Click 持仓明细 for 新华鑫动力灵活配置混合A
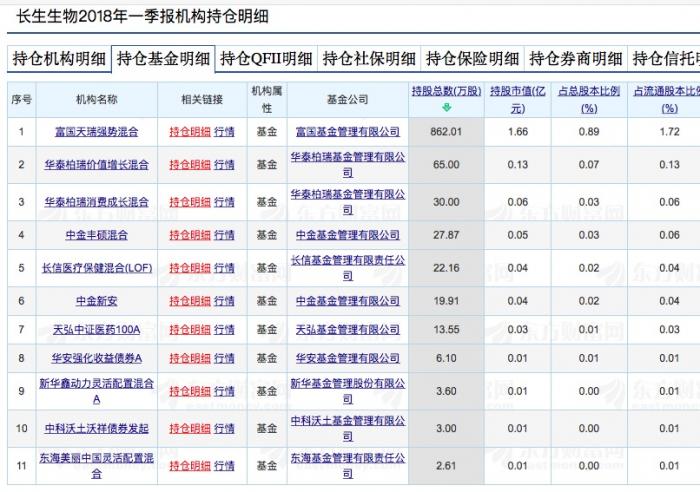The height and width of the screenshot is (492, 700). pyautogui.click(x=190, y=391)
